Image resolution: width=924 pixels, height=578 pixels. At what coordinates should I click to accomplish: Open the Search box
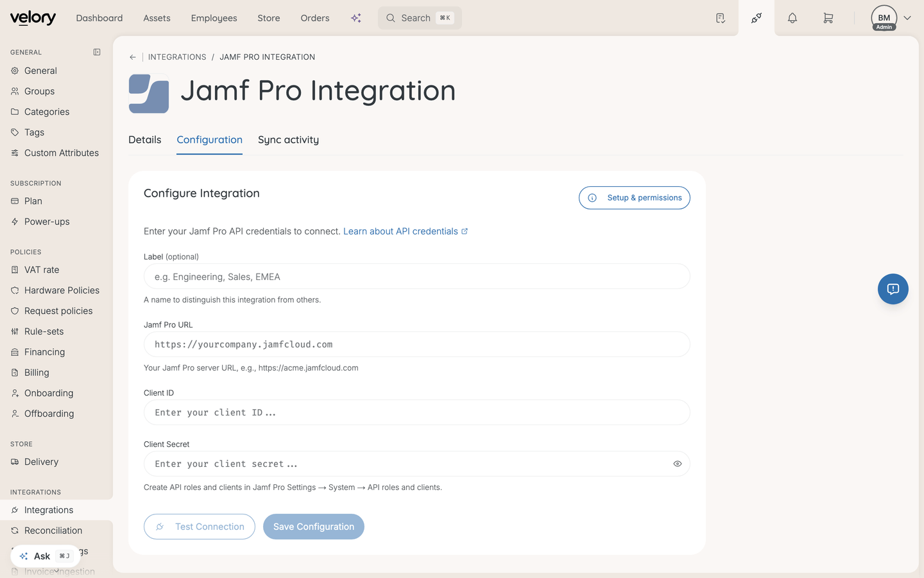coord(420,18)
